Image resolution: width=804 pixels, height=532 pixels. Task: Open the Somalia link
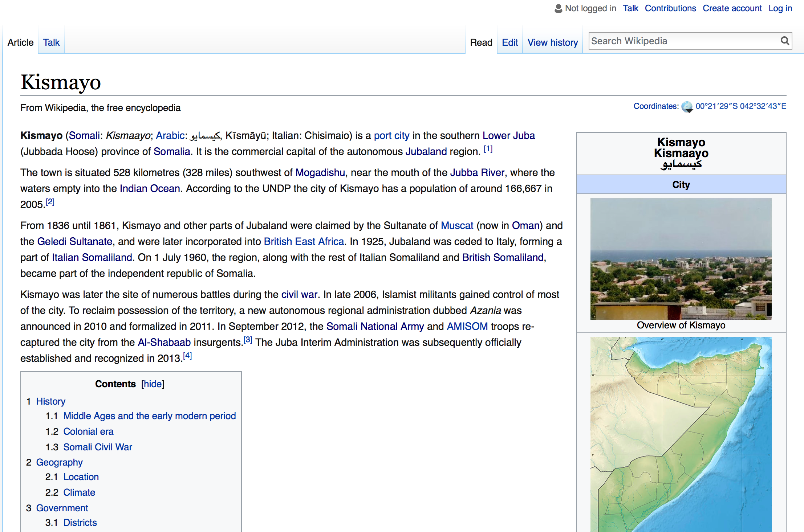(172, 151)
